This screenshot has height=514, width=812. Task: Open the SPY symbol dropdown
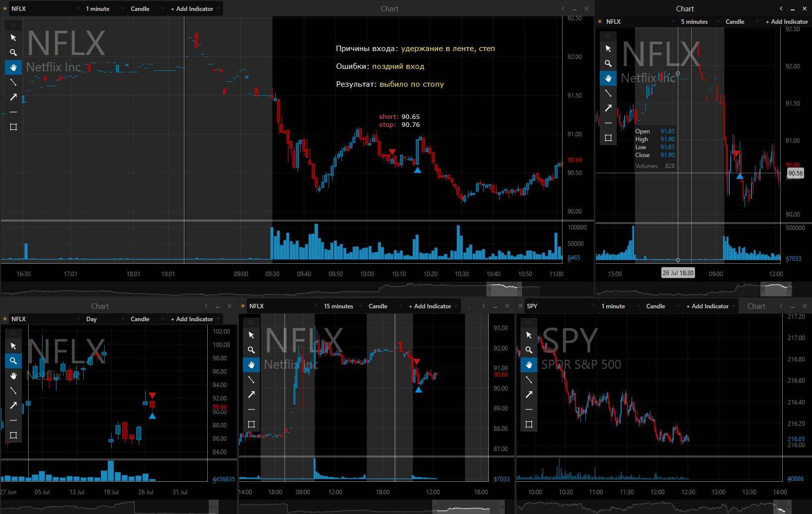click(561, 306)
